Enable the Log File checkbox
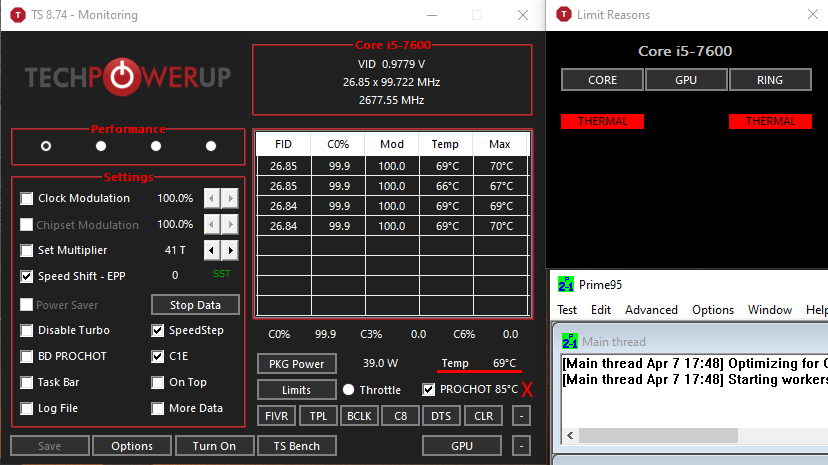The image size is (828, 465). (x=26, y=408)
